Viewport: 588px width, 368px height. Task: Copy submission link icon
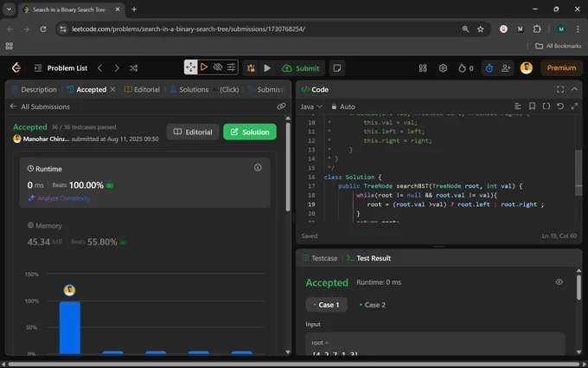coord(281,107)
